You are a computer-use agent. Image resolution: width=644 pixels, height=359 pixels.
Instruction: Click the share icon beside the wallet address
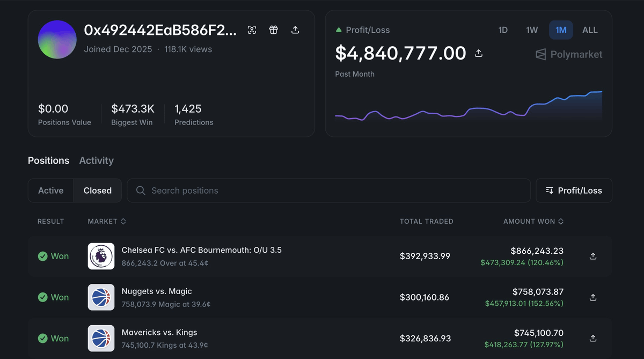pos(295,30)
